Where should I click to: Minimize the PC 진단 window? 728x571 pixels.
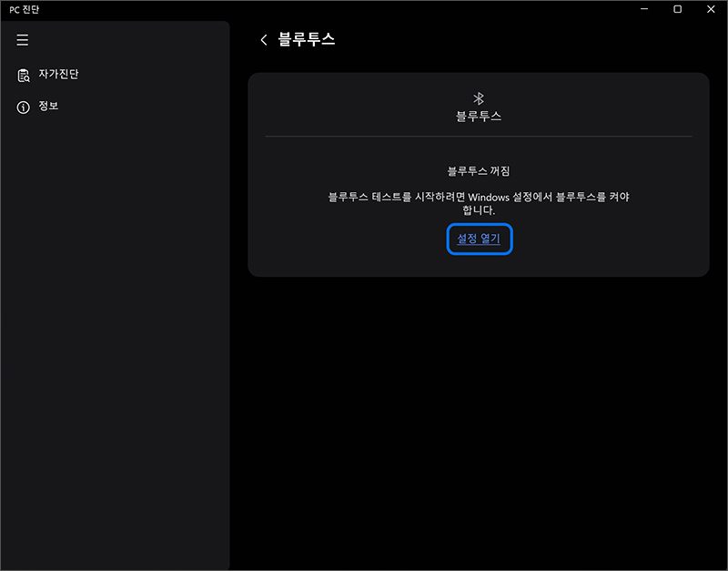(643, 9)
